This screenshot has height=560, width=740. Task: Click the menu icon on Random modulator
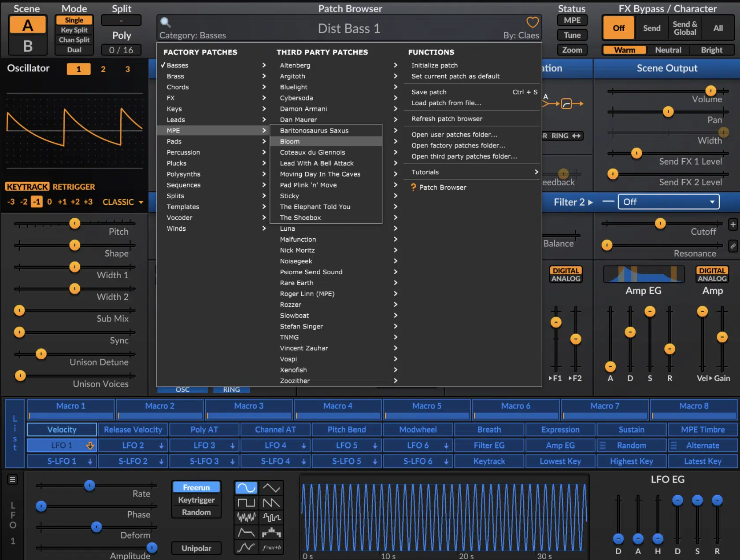(602, 446)
